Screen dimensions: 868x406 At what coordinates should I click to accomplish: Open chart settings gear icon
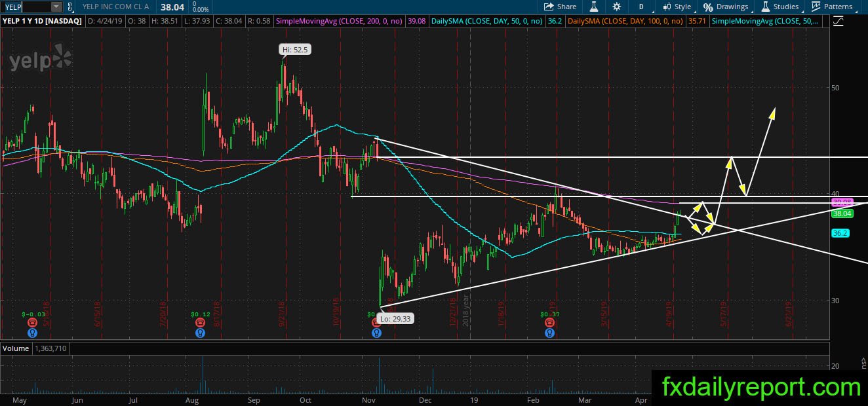[616, 7]
